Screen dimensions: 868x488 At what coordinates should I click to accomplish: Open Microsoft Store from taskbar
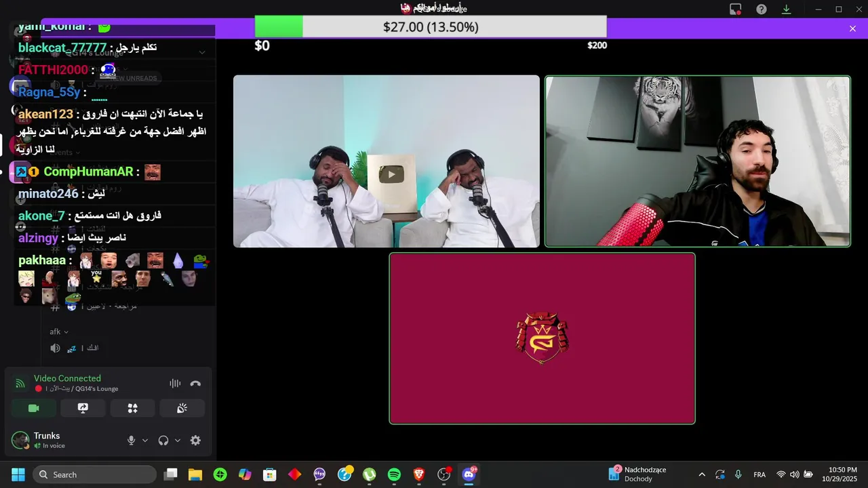click(x=270, y=474)
